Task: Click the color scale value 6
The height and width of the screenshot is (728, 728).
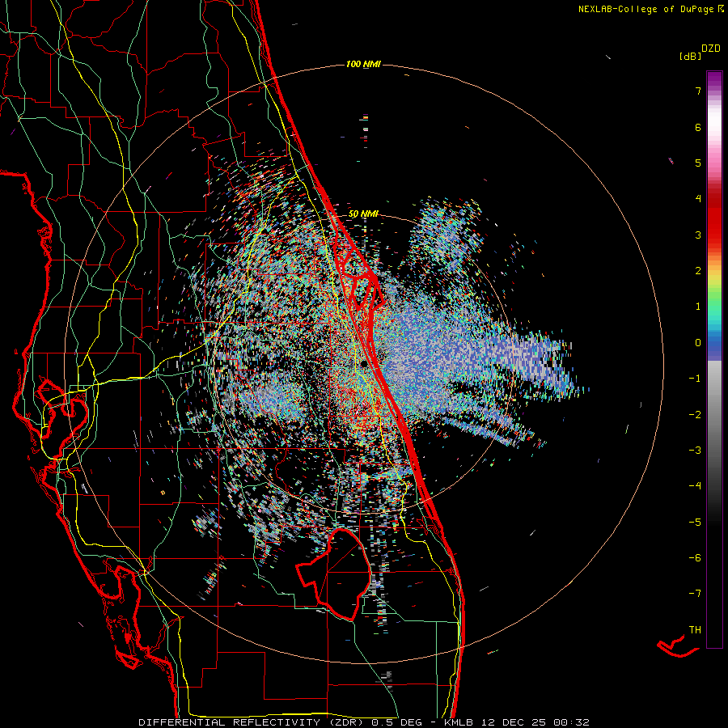Action: [698, 127]
